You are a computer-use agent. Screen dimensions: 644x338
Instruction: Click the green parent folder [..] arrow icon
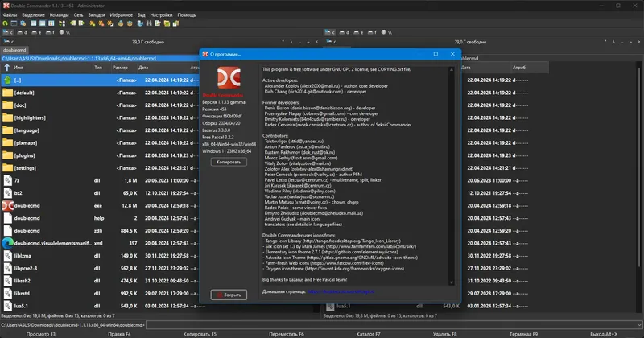(7, 80)
